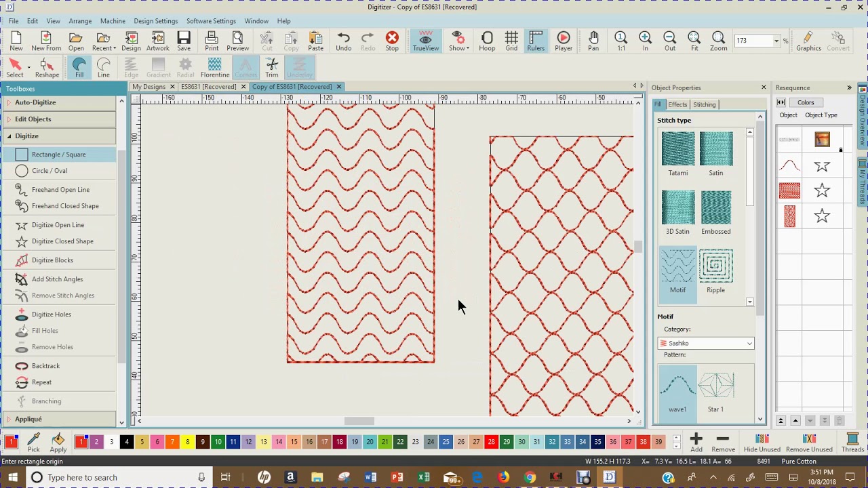The height and width of the screenshot is (488, 868).
Task: Apply the Florentine effect
Action: 214,68
